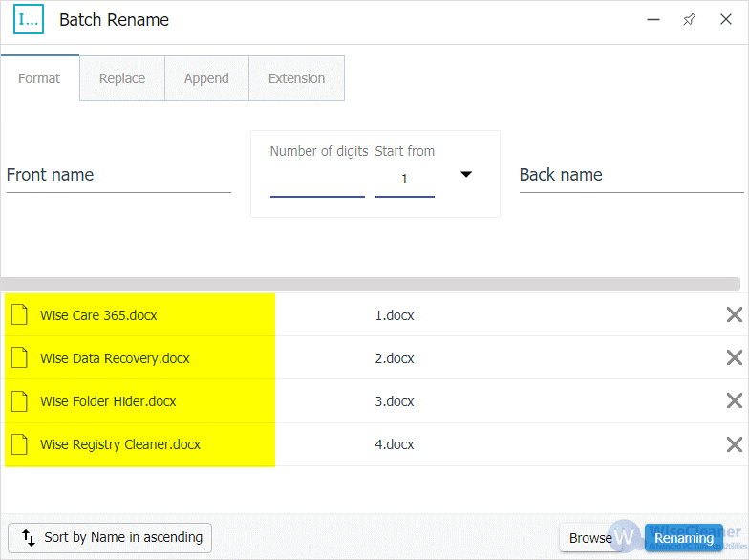749x560 pixels.
Task: Expand the numbering options dropdown arrow
Action: click(x=466, y=174)
